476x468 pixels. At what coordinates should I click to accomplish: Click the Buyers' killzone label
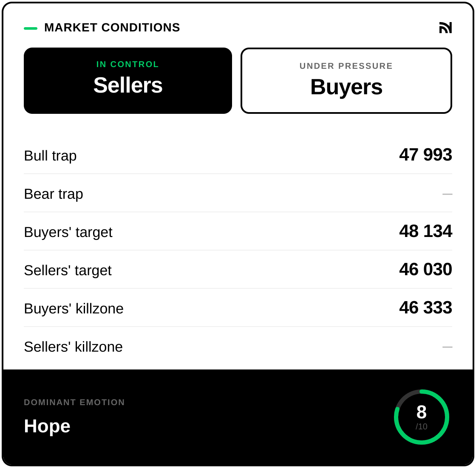point(74,309)
